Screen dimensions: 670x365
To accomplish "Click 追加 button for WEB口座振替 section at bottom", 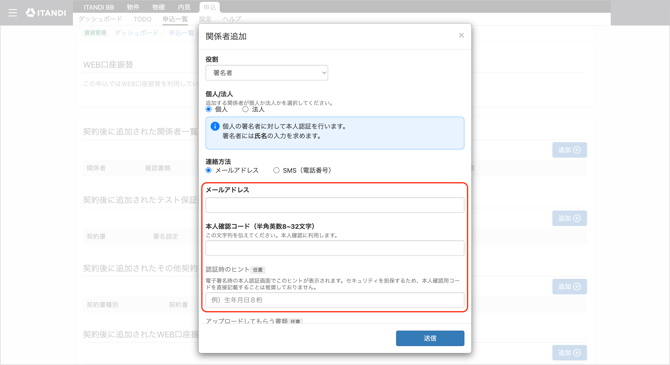I will [x=569, y=353].
